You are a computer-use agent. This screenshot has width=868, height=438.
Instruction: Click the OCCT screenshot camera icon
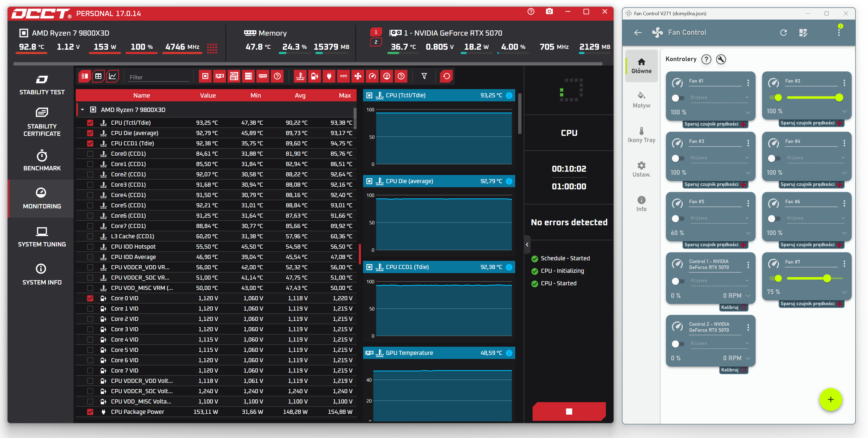(x=549, y=12)
